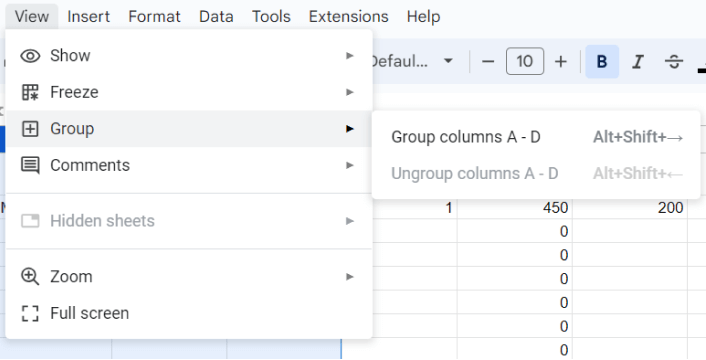Increase font size with plus button

point(561,61)
